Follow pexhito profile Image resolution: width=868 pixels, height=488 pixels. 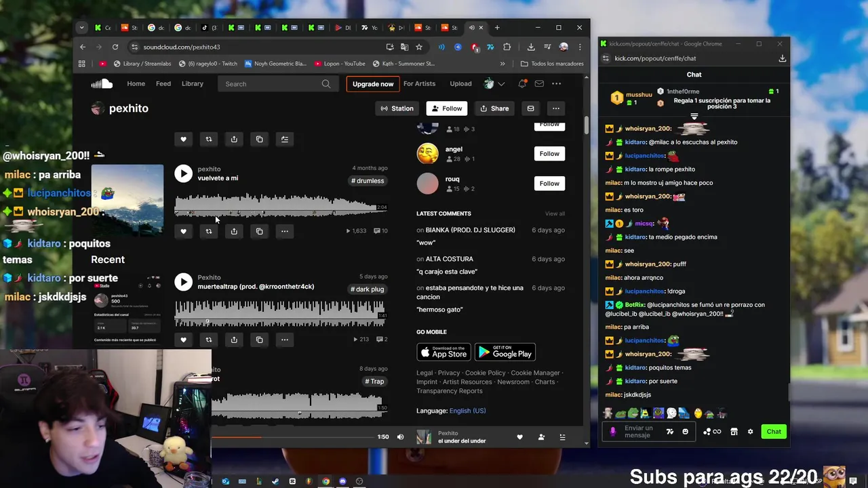click(447, 108)
